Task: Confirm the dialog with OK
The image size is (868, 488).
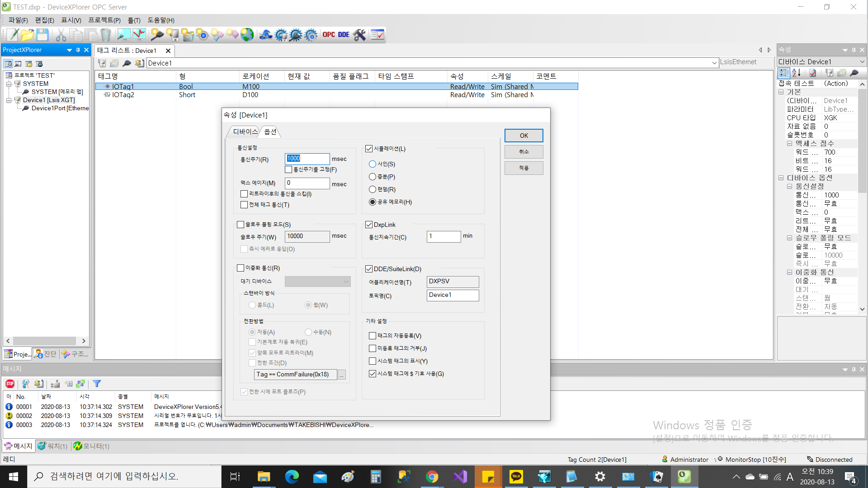Action: 524,136
